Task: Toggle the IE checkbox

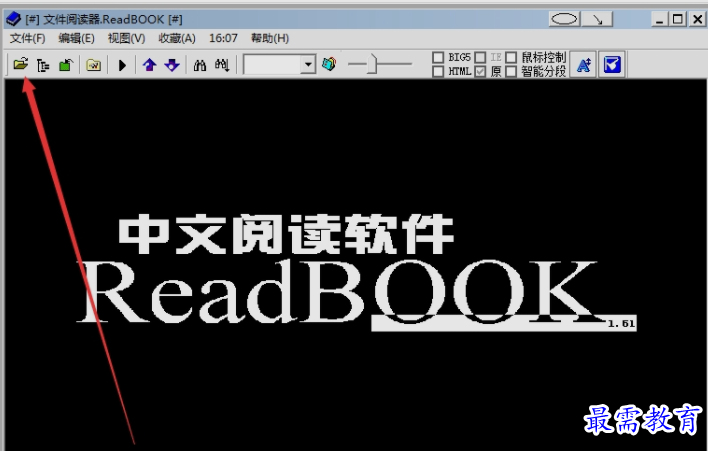Action: (480, 57)
